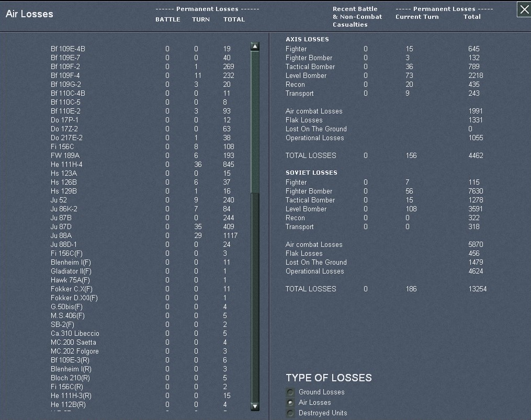Click the Soviet Level Bomber row
Screen dimensions: 531x420
click(306, 209)
